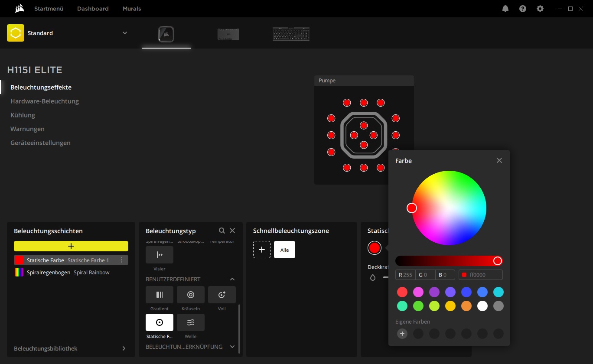Click the H115I ELITE device title
This screenshot has width=593, height=364.
click(35, 70)
